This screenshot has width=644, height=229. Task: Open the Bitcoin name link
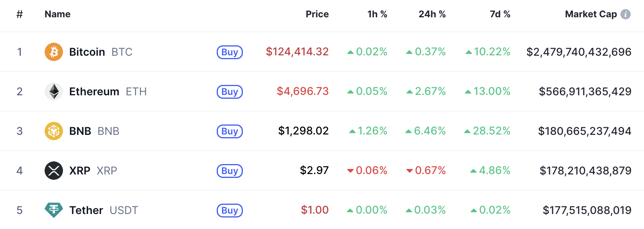87,52
